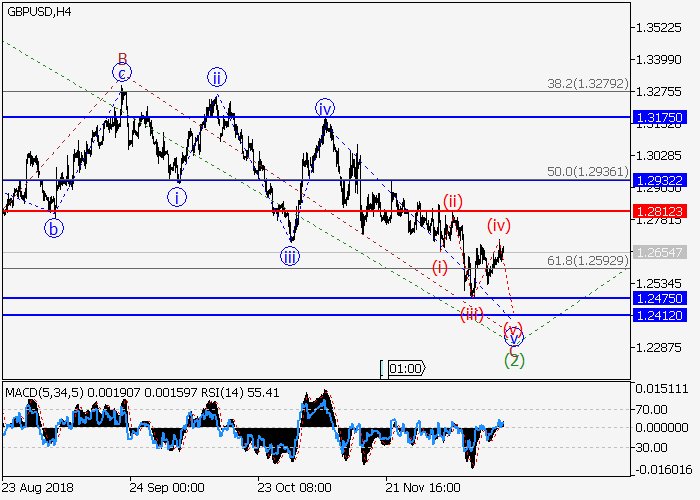The image size is (700, 500).
Task: Select the red 1.28123 price level tag
Action: click(x=658, y=211)
